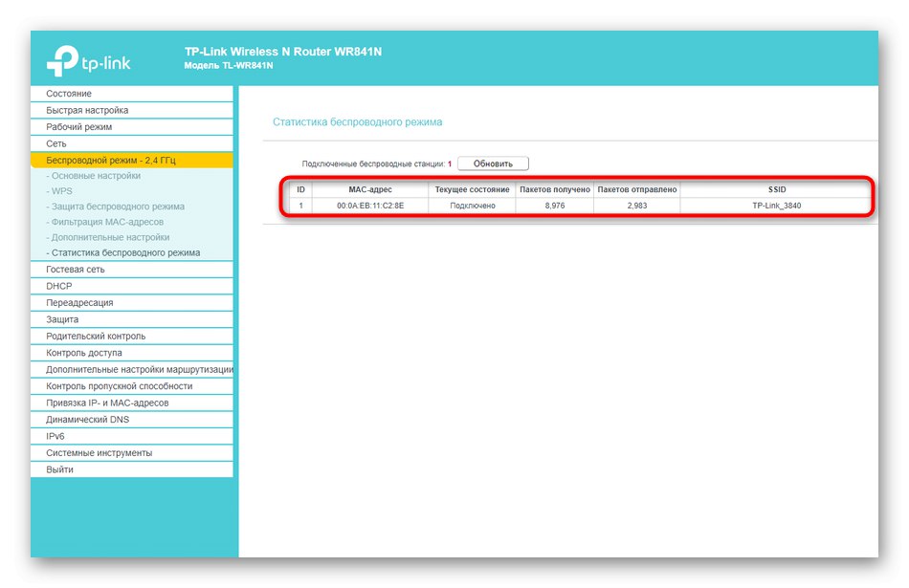Open Контроль пропускной способности
Image resolution: width=909 pixels, height=588 pixels.
click(132, 386)
